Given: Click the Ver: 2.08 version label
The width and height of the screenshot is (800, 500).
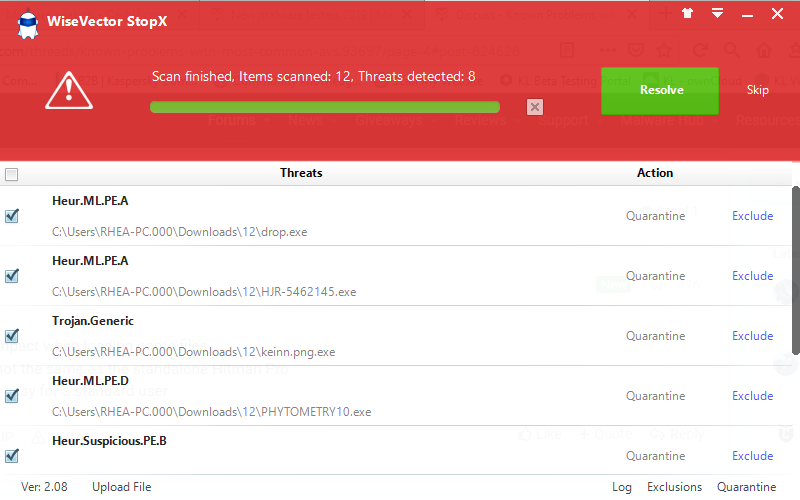Looking at the screenshot, I should click(x=44, y=487).
